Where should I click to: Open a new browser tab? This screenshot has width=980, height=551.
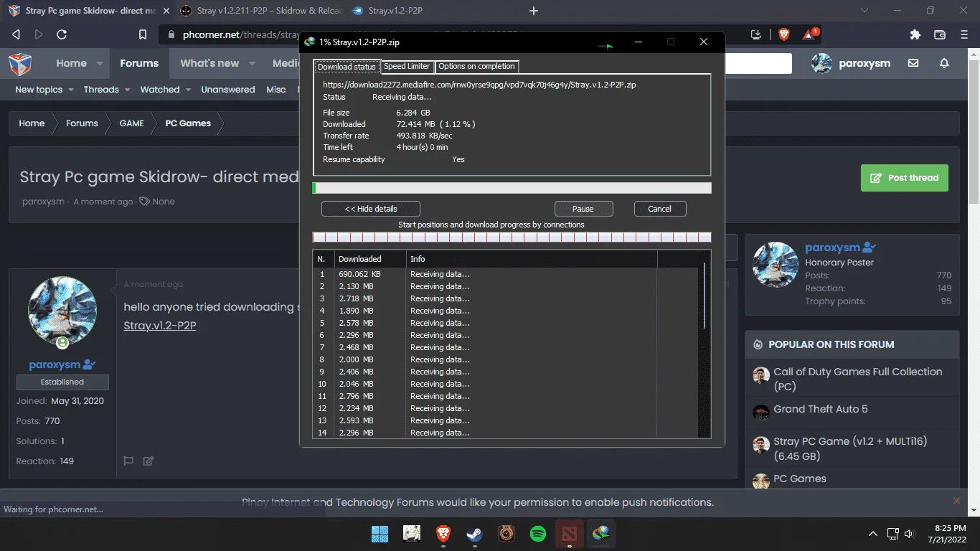(533, 11)
